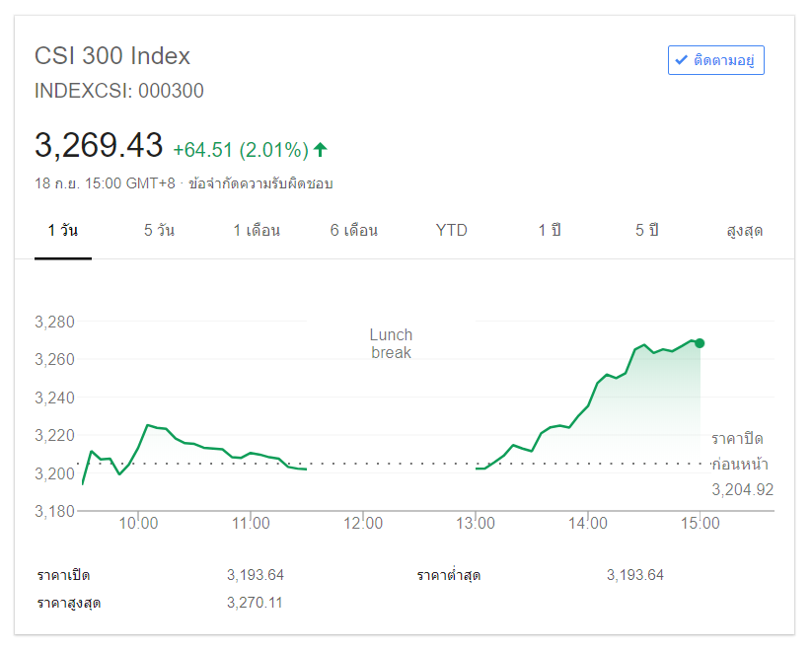Click the chart at the 14:00 axis label
This screenshot has width=812, height=651.
[x=587, y=523]
